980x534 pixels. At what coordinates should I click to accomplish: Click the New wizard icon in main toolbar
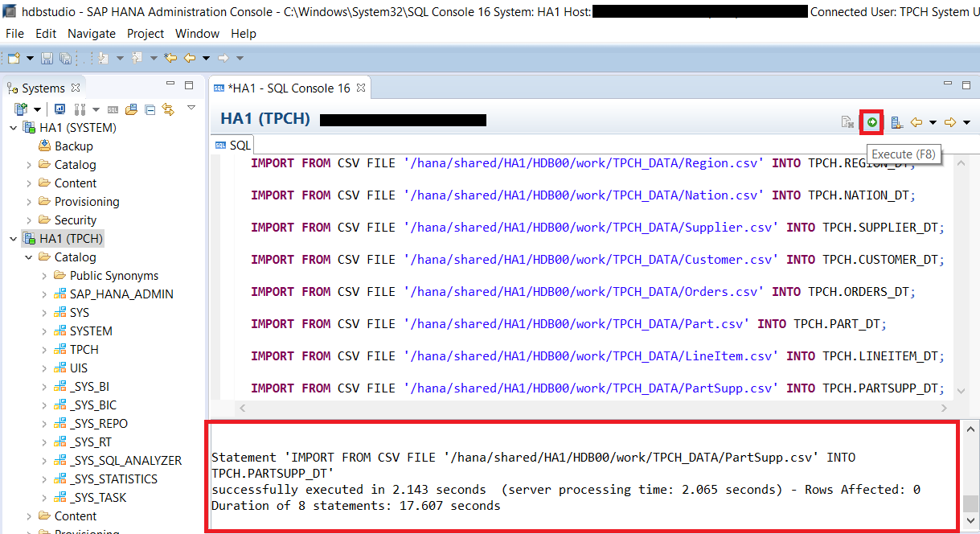click(x=14, y=58)
